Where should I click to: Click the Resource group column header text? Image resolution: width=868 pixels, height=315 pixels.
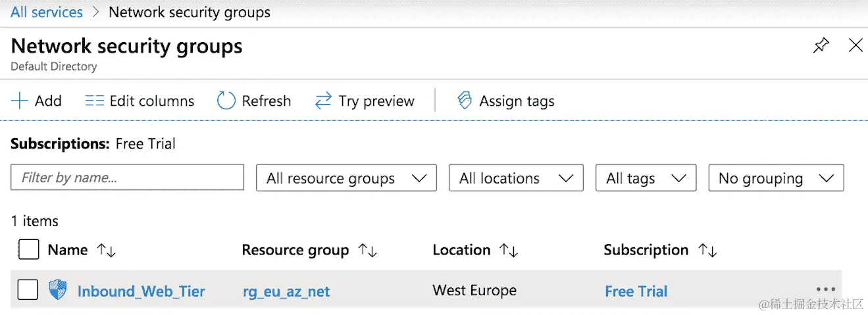click(x=295, y=250)
